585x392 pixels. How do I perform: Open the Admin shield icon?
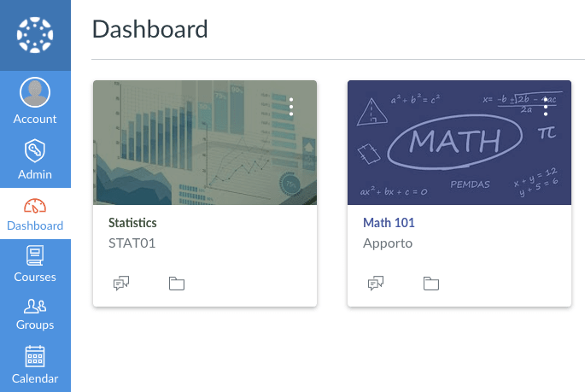[x=35, y=150]
